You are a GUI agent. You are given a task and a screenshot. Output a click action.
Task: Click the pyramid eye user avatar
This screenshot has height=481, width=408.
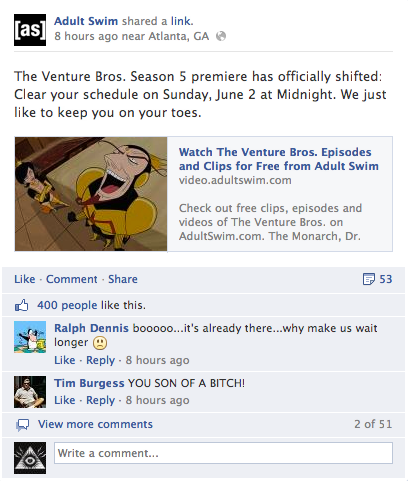(x=30, y=458)
